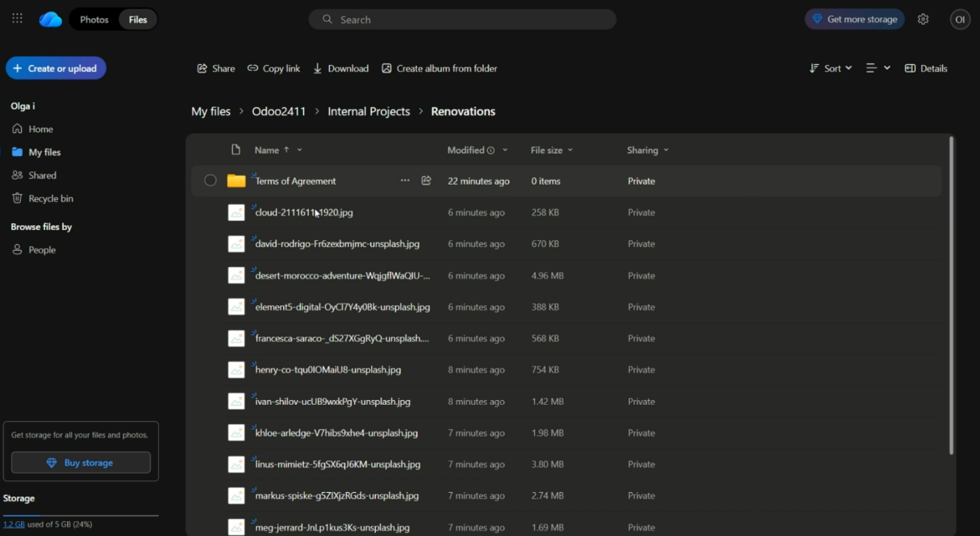Image resolution: width=980 pixels, height=536 pixels.
Task: Click the Buy storage button
Action: click(x=81, y=463)
